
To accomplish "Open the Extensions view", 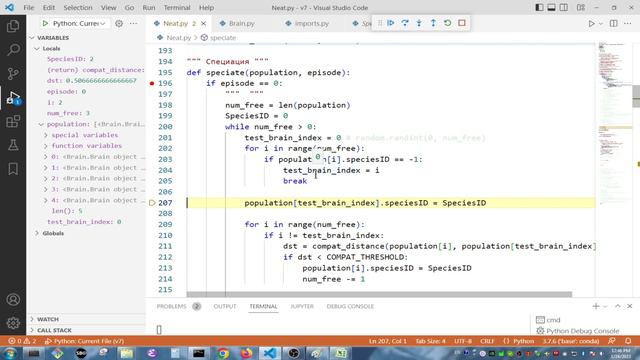I will point(13,121).
